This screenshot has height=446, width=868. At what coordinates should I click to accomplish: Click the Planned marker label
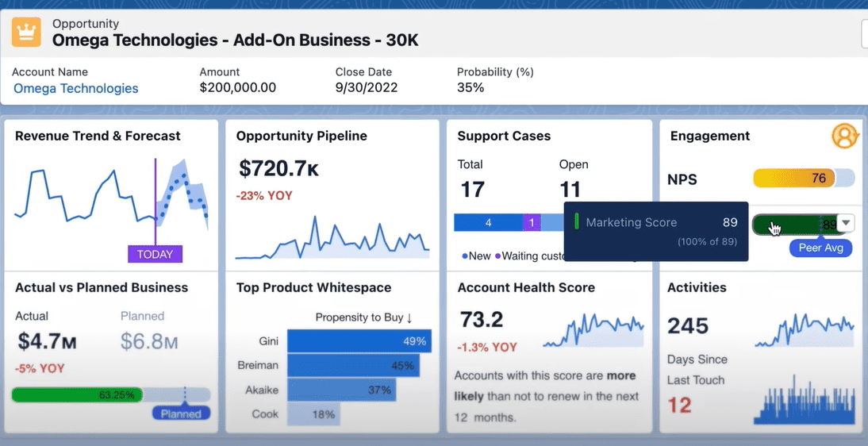pyautogui.click(x=181, y=413)
